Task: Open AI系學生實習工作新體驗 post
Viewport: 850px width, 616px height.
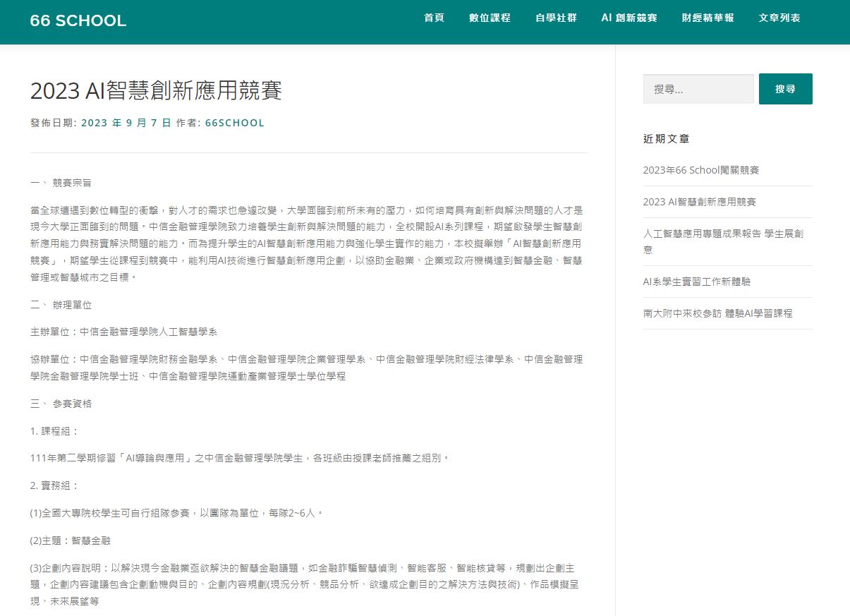Action: click(x=697, y=282)
